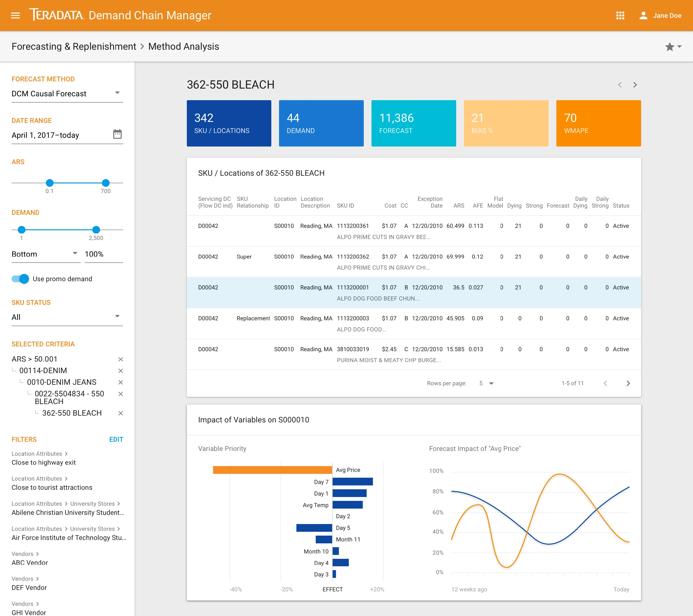Viewport: 693px width, 616px height.
Task: Click 00114-DENIM in selected criteria
Action: coord(43,371)
